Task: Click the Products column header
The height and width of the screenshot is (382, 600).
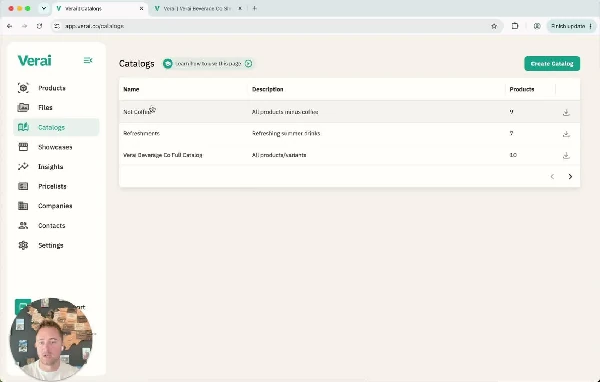Action: point(522,89)
